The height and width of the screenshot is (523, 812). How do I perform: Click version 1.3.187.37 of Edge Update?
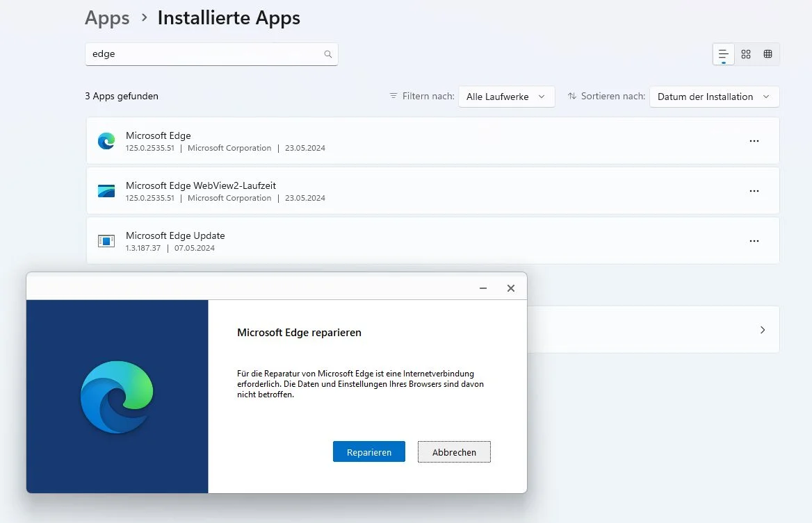coord(143,249)
